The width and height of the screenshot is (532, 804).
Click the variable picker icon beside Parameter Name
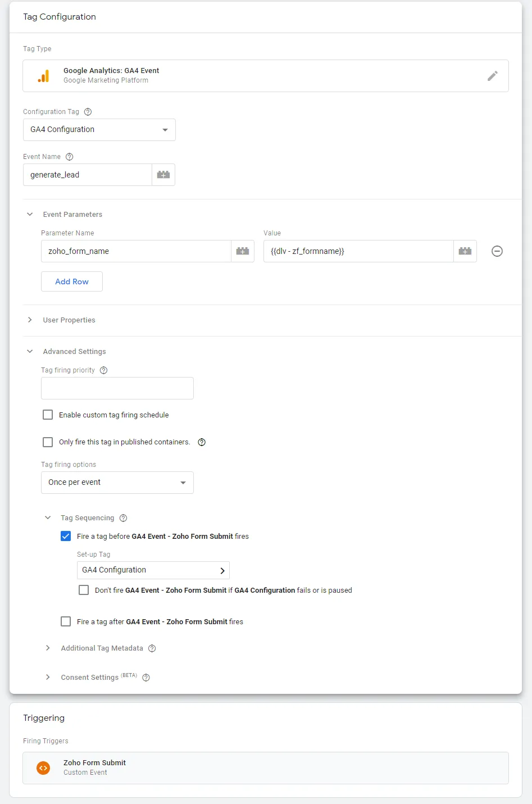(243, 251)
